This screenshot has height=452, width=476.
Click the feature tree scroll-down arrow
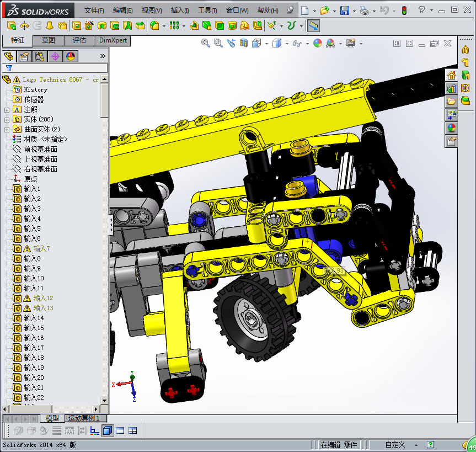104,400
